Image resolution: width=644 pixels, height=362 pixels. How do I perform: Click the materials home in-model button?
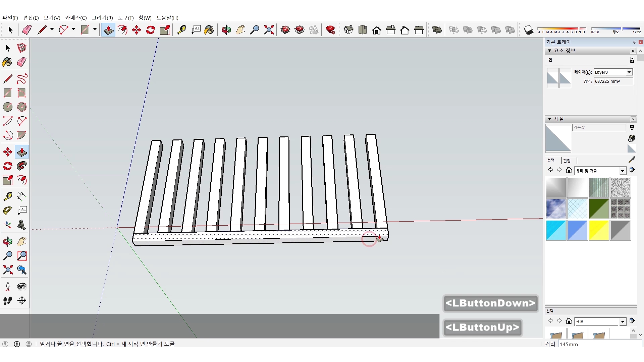pyautogui.click(x=569, y=170)
